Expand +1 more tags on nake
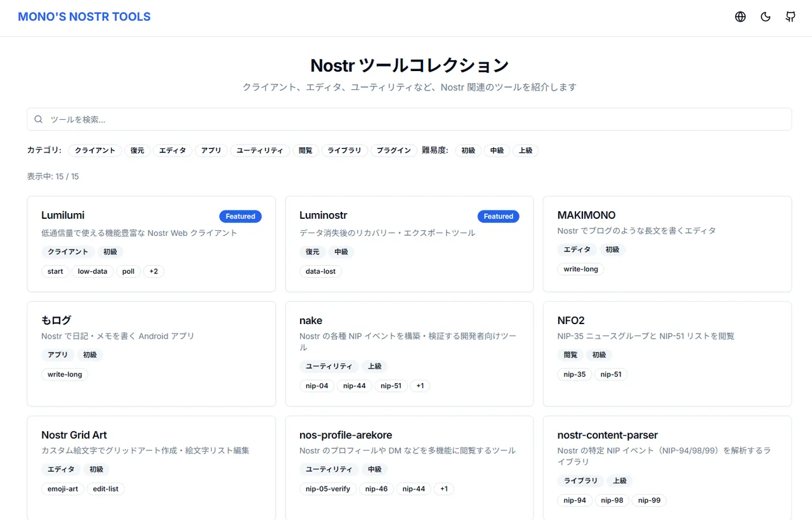Screen dimensions: 812x520 420,386
